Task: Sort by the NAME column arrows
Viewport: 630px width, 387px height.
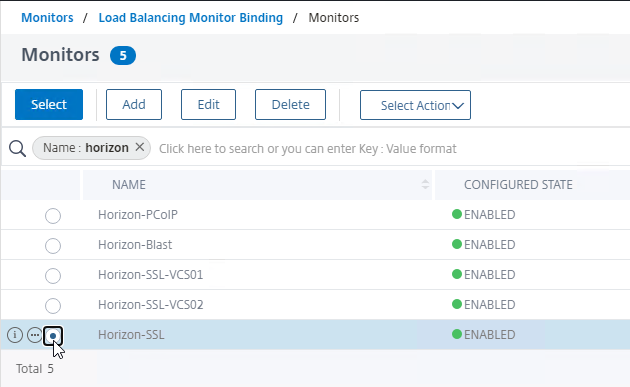Action: tap(425, 184)
